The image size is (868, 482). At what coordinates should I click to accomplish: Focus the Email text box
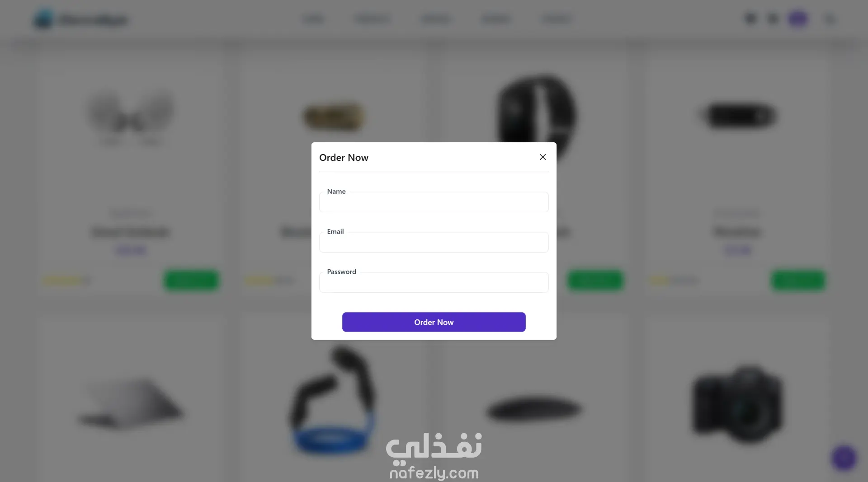pyautogui.click(x=434, y=242)
